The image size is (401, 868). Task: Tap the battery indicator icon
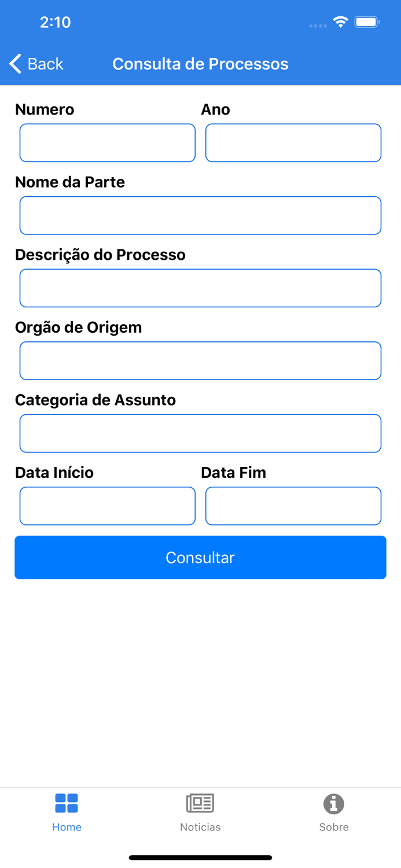pyautogui.click(x=367, y=21)
